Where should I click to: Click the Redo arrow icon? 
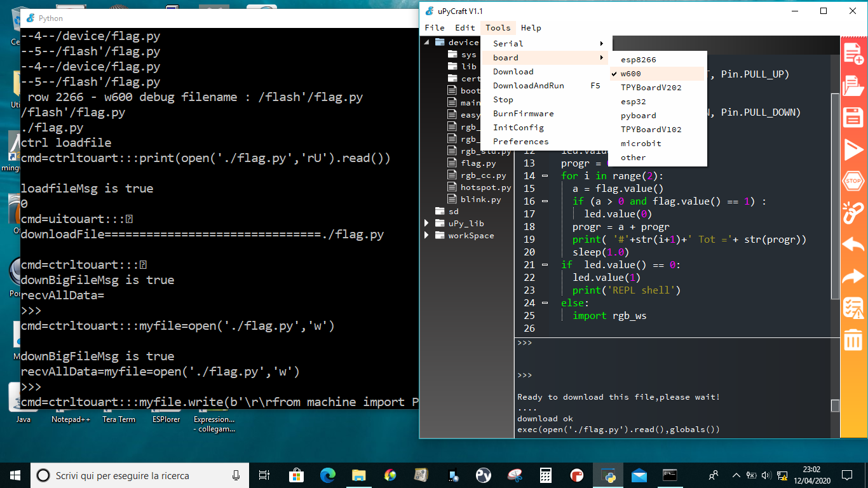coord(853,276)
